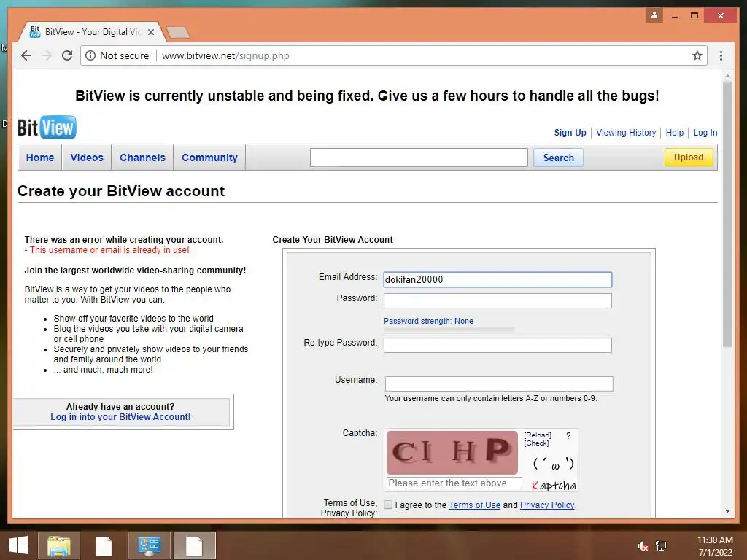
Task: Click the muted volume tray icon
Action: pyautogui.click(x=643, y=546)
